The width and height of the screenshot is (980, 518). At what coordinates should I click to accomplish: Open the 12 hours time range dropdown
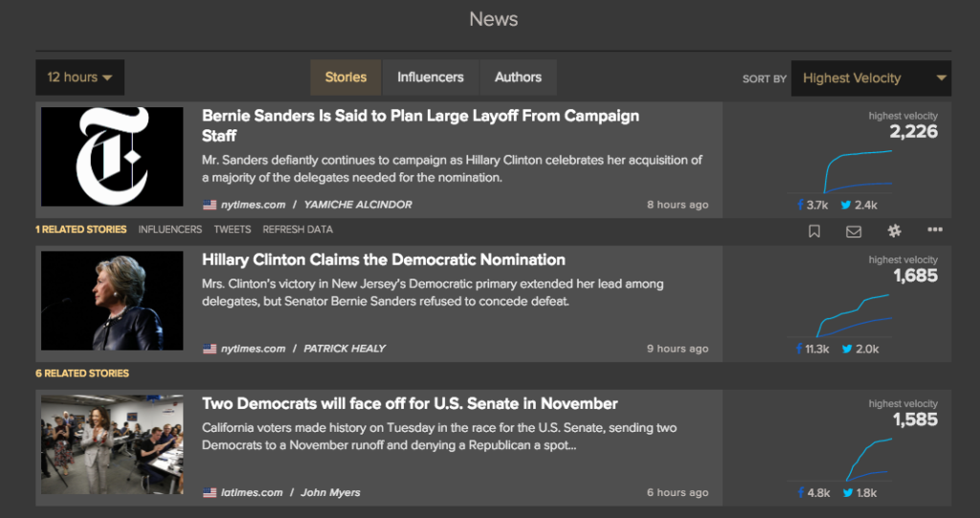point(79,78)
